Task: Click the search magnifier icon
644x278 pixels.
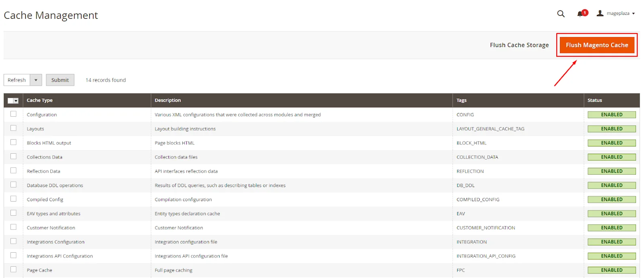Action: click(x=561, y=14)
